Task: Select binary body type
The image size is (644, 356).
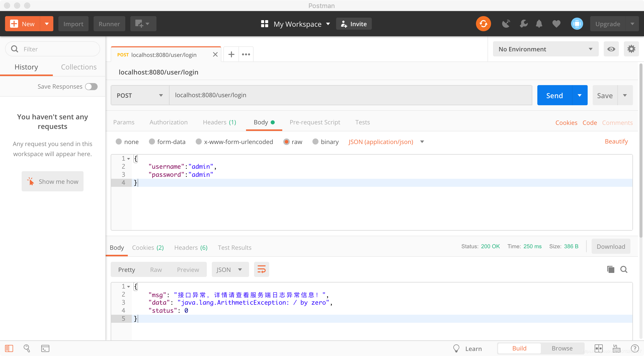Action: 315,142
